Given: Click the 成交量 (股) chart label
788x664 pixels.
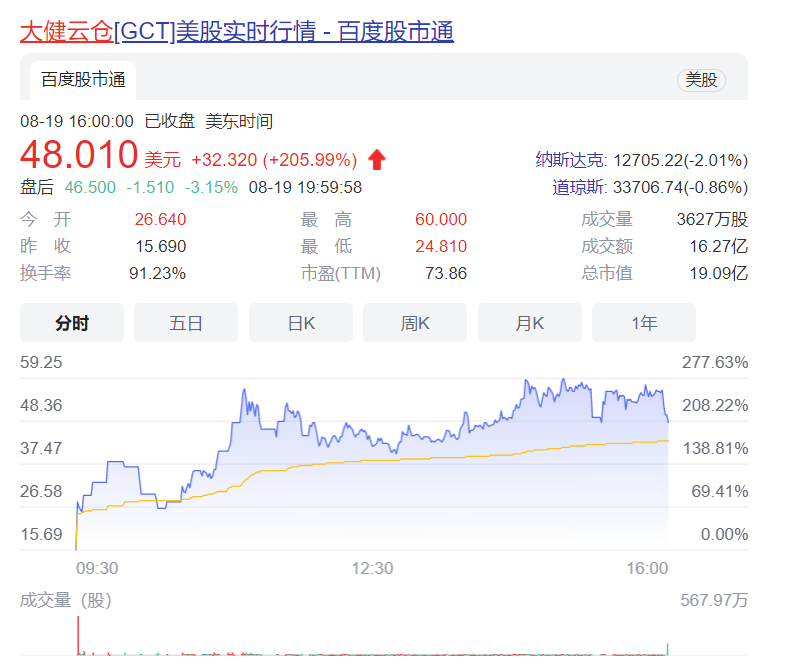Looking at the screenshot, I should point(66,600).
